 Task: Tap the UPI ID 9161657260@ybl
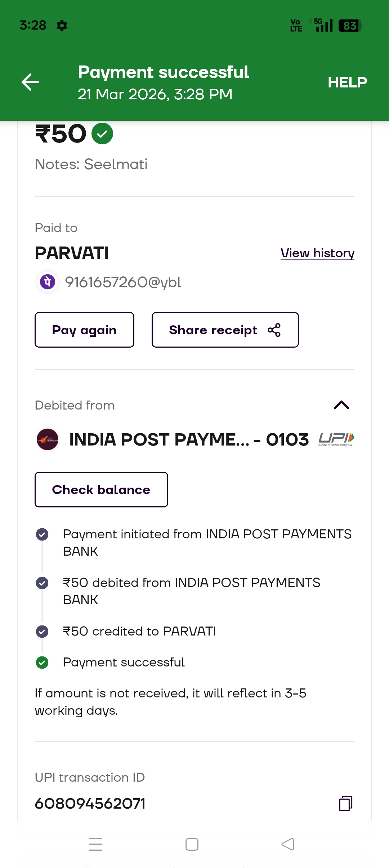(123, 282)
